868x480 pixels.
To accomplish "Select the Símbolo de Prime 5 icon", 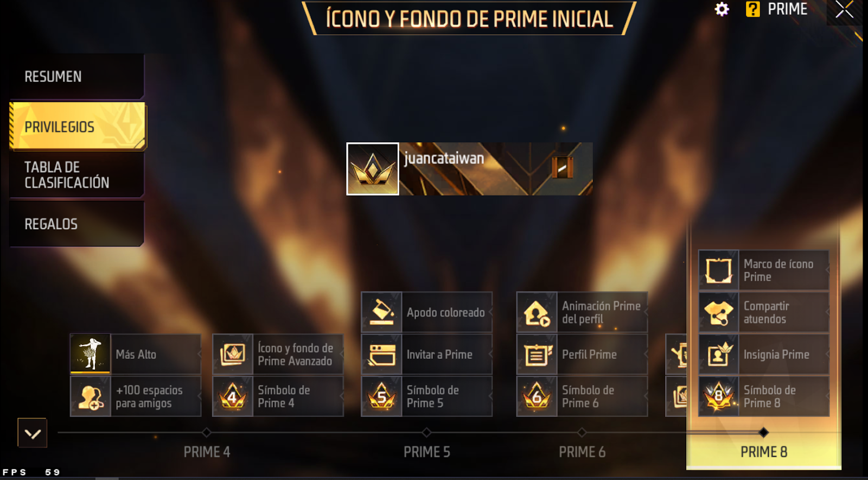I will coord(382,396).
